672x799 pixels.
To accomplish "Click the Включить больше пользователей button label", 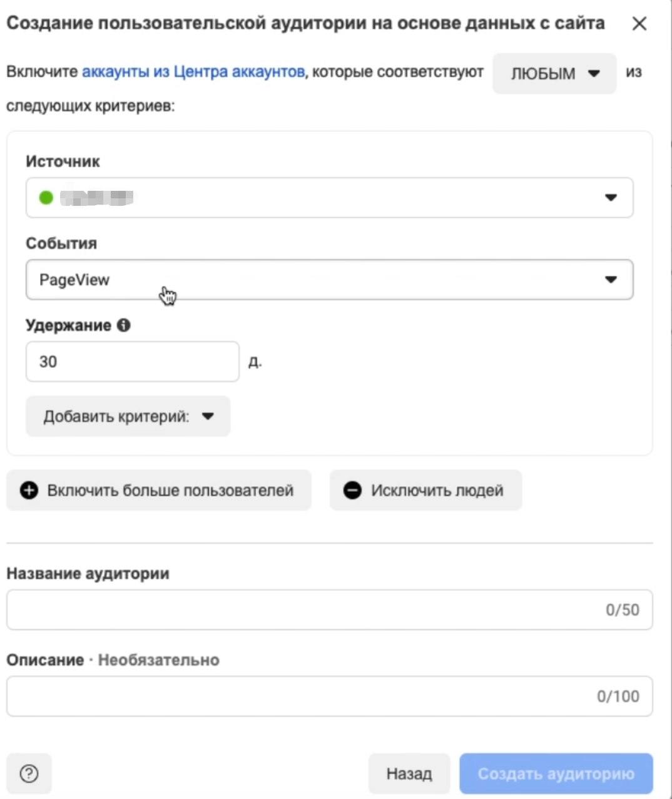I will tap(170, 490).
